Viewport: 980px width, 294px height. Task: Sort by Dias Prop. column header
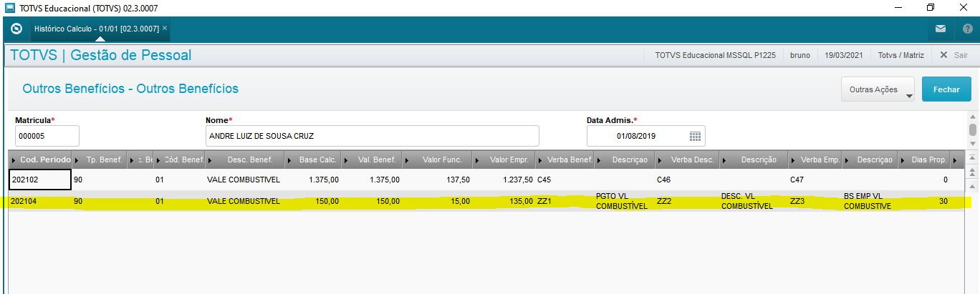(x=923, y=160)
